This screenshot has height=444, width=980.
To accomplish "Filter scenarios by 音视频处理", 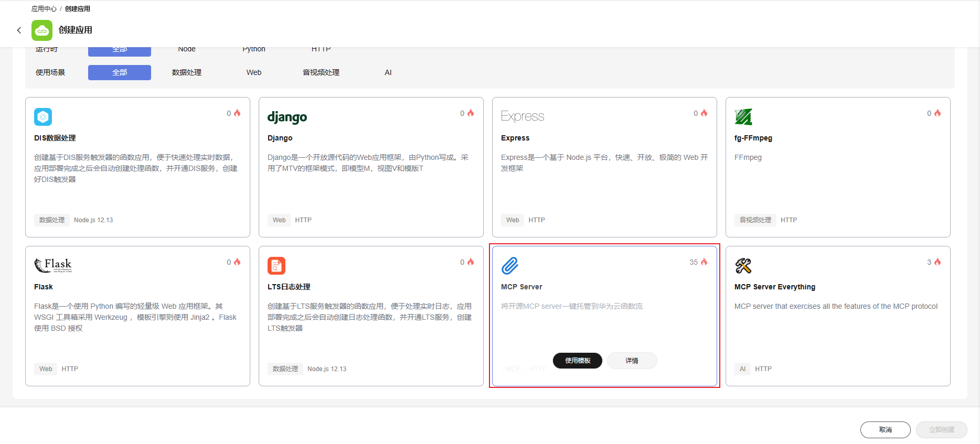I will point(321,72).
